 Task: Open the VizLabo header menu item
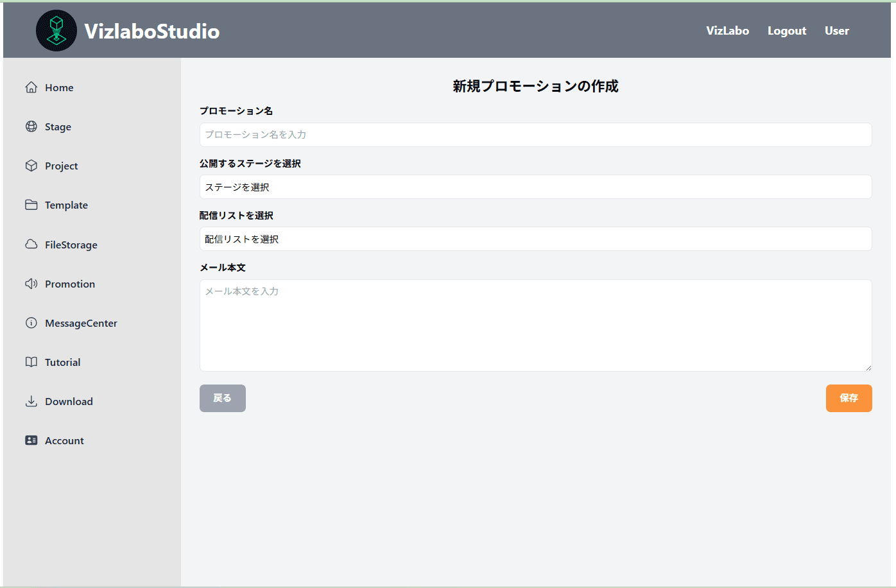click(x=727, y=31)
